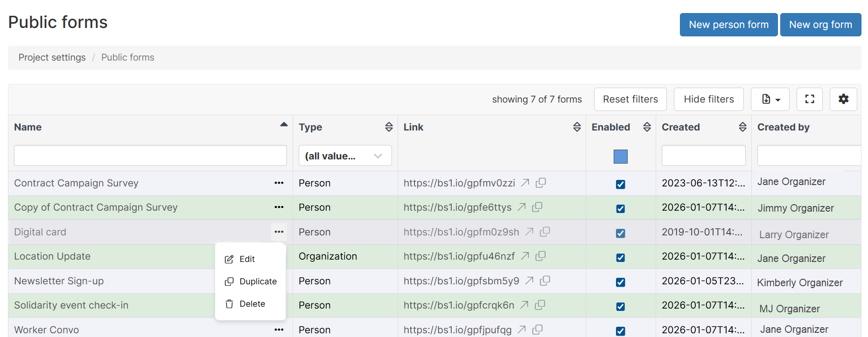Sort by Type column

tap(389, 127)
